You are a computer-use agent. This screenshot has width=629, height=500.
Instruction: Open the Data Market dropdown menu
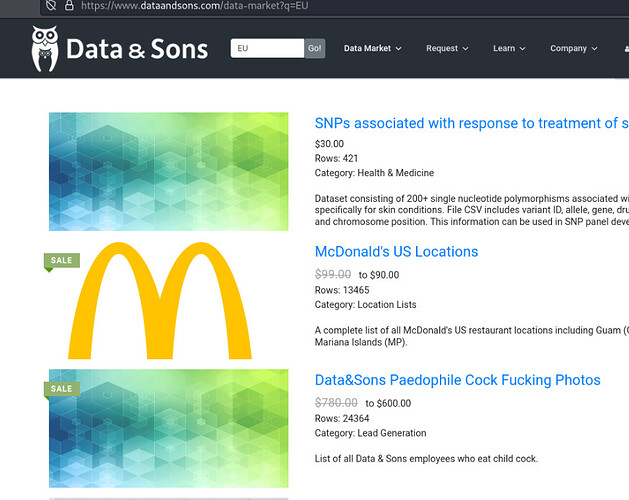pos(372,48)
